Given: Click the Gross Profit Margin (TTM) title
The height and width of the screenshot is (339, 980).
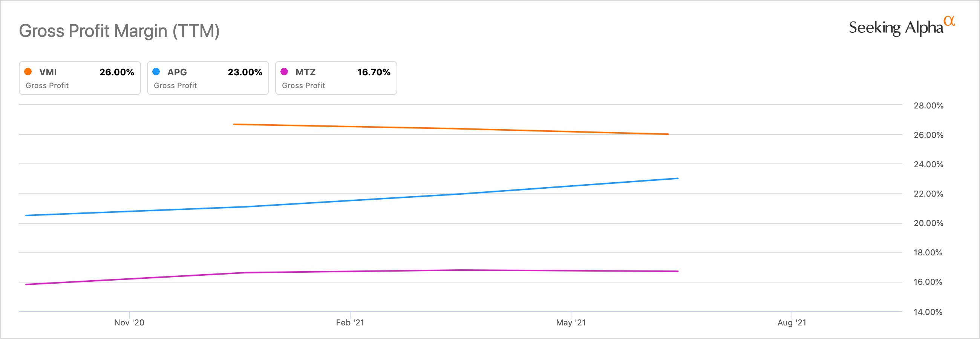Looking at the screenshot, I should point(119,31).
